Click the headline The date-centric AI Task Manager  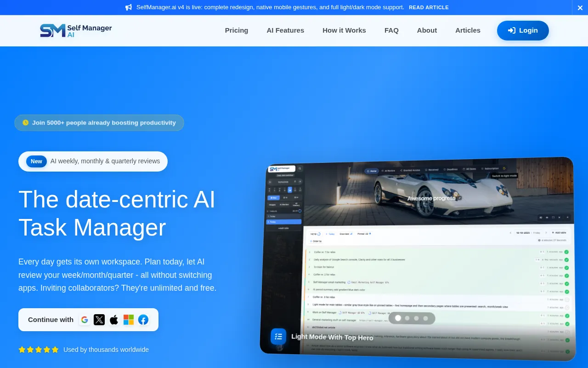(117, 213)
